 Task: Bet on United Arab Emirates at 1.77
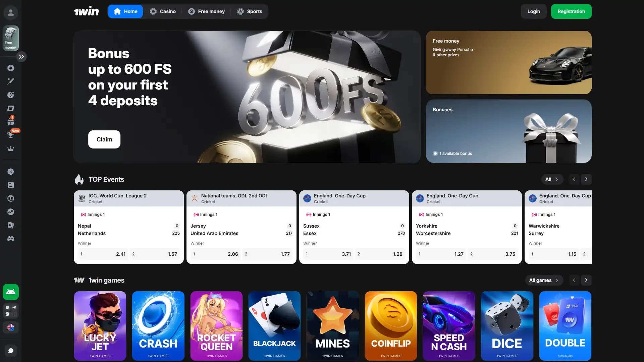click(267, 254)
